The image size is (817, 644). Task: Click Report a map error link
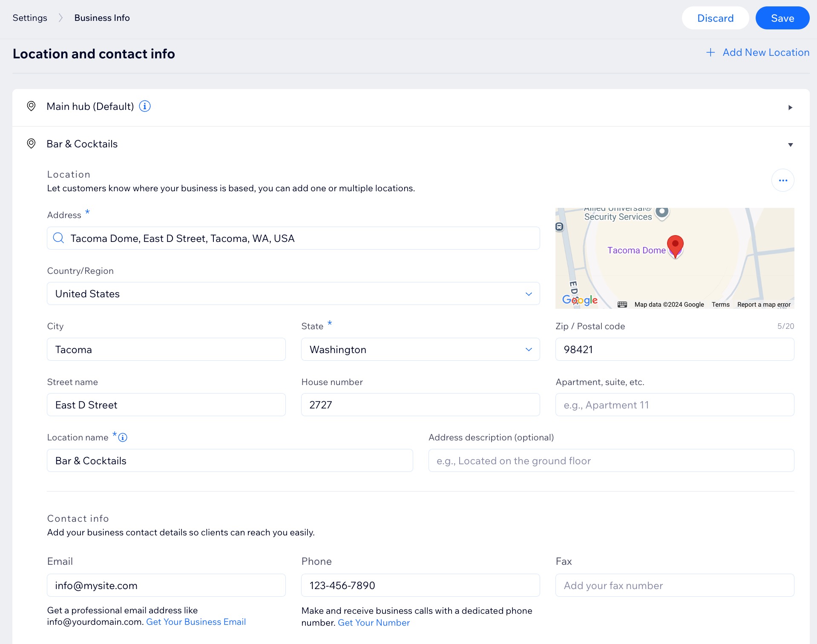(x=764, y=305)
